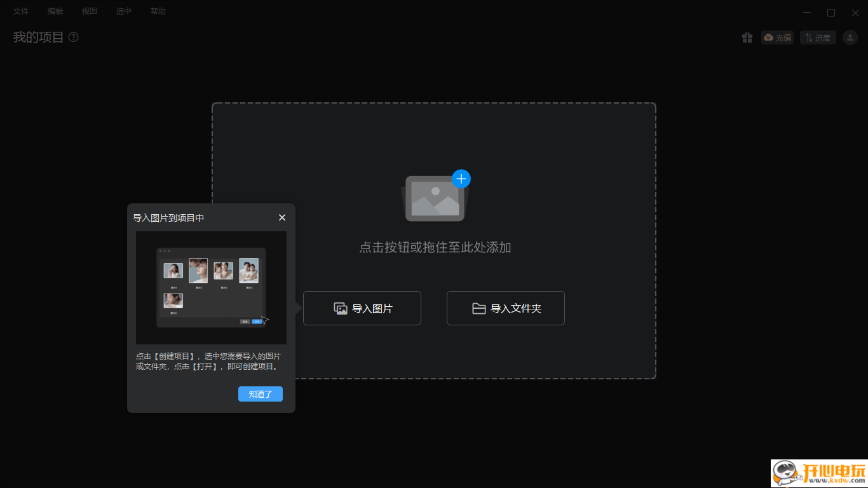
Task: Open the 充值 recharge button
Action: pos(777,37)
